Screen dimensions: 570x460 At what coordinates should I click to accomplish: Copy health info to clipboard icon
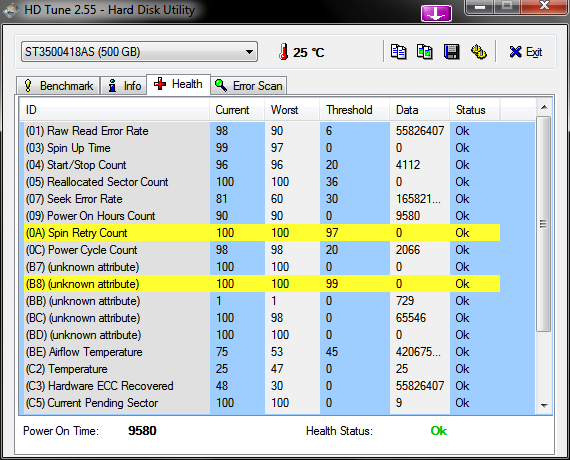pos(398,52)
